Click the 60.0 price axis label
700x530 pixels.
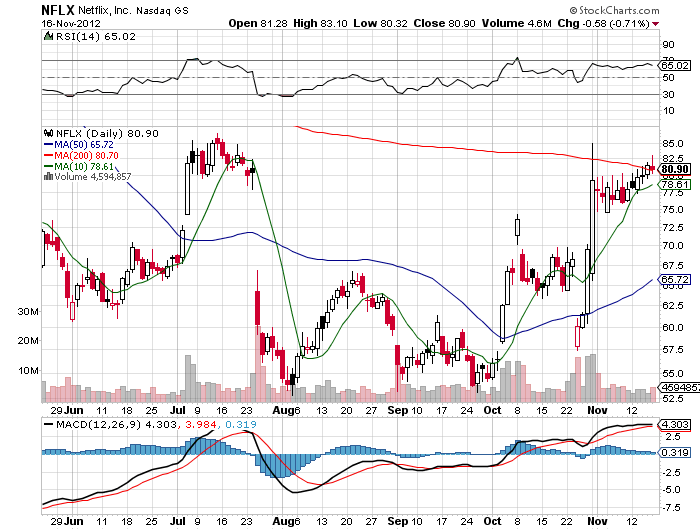(x=673, y=327)
